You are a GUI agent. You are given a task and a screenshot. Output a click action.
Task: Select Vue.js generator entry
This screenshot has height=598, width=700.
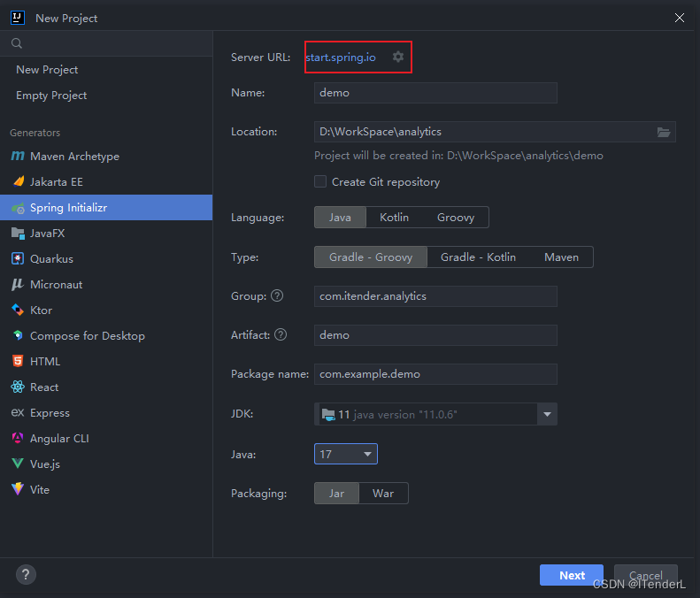(106, 464)
